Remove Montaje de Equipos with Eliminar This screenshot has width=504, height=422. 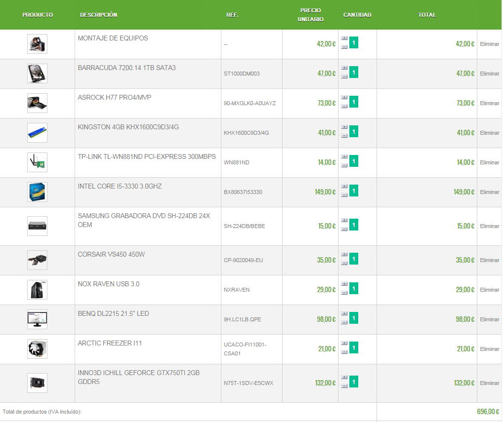pyautogui.click(x=490, y=44)
